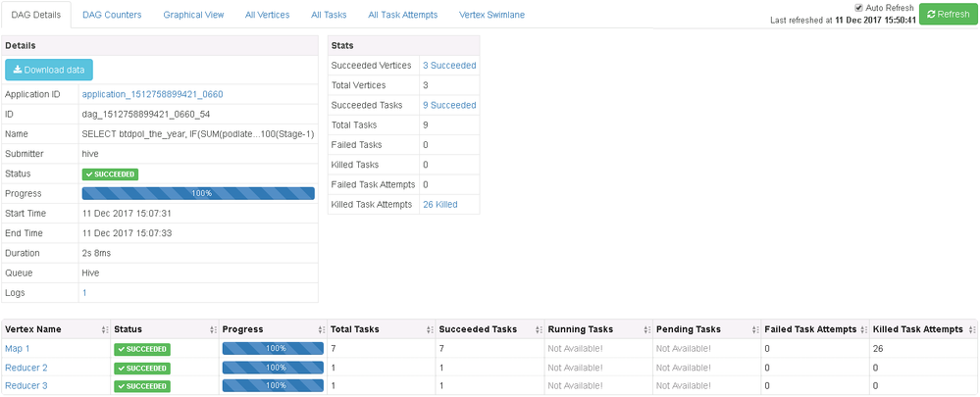
Task: Sort the table by Status column icon
Action: pyautogui.click(x=214, y=329)
